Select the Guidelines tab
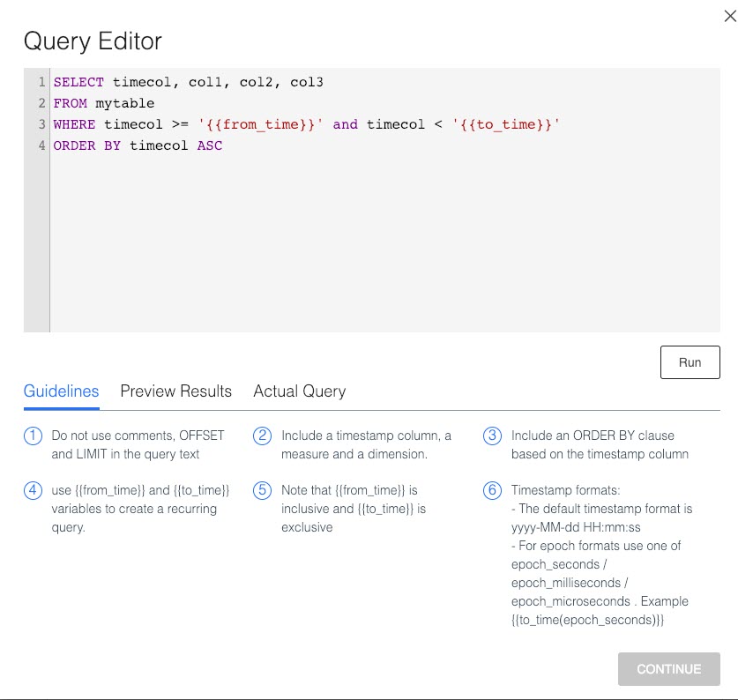The image size is (738, 700). 61,391
